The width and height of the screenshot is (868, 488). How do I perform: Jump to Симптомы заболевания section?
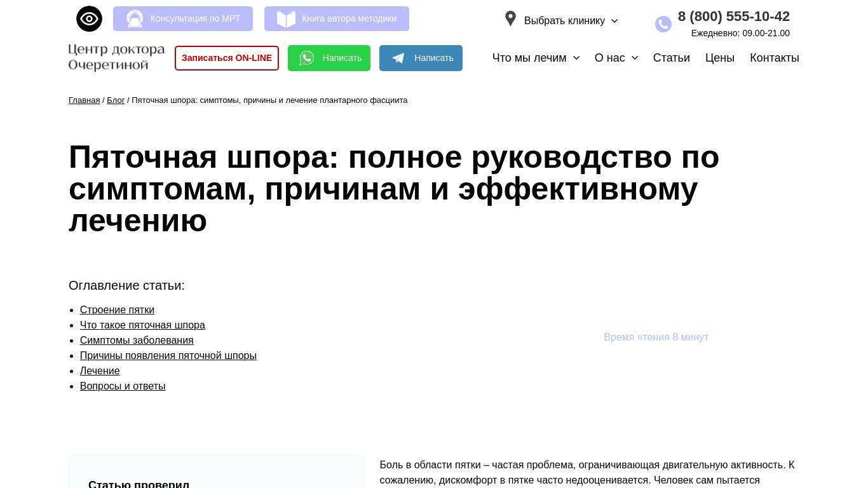coord(137,341)
